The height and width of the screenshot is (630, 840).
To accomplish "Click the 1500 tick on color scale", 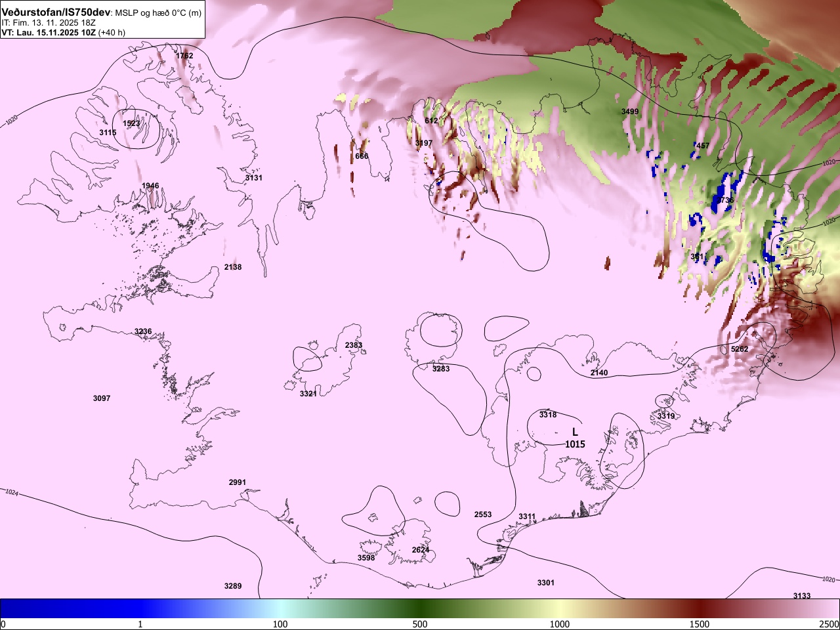I will (700, 623).
